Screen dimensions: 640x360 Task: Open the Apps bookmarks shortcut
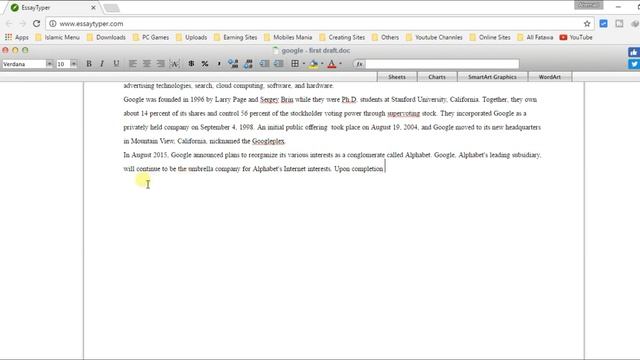17,37
